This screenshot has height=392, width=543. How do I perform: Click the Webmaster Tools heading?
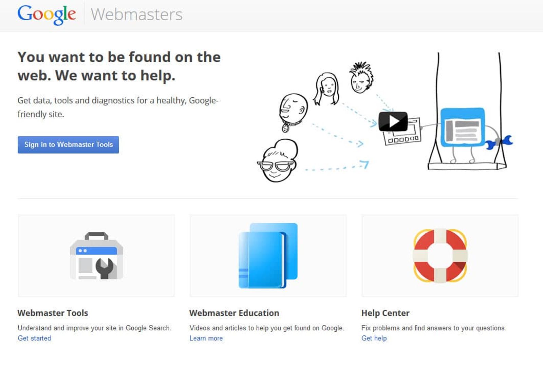pyautogui.click(x=53, y=313)
